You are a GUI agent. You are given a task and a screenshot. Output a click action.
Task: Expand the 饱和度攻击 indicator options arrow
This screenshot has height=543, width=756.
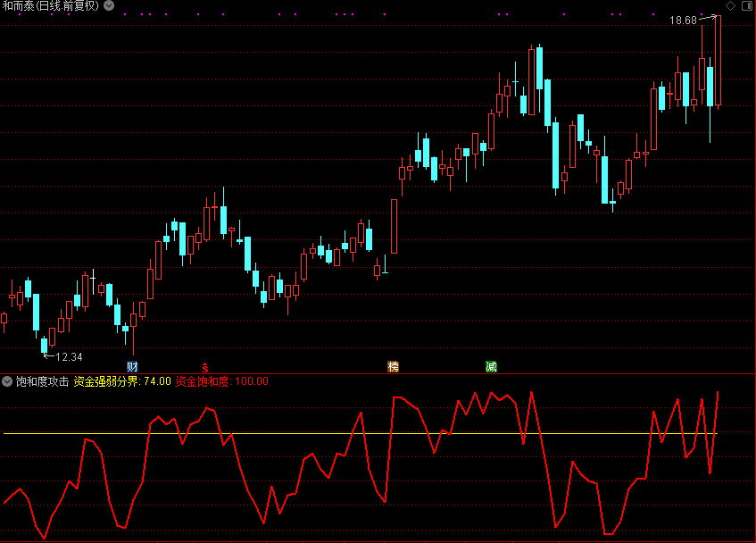click(7, 381)
